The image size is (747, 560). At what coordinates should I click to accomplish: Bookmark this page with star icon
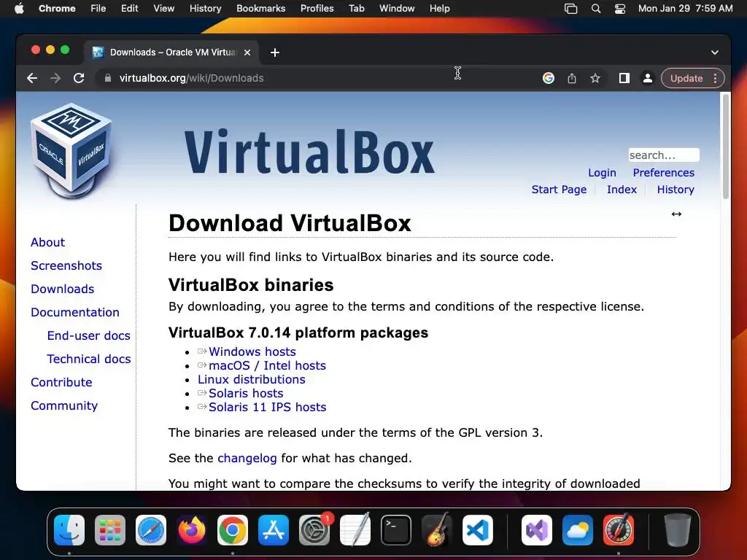point(595,78)
